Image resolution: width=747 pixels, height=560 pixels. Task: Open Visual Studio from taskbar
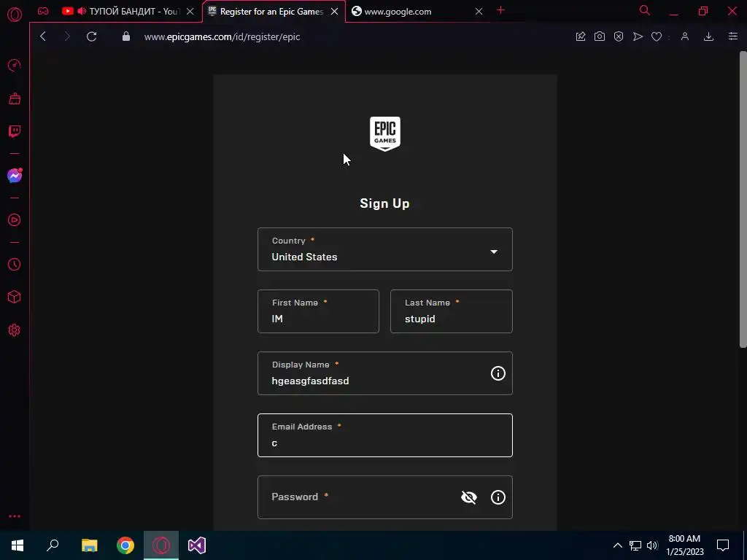click(x=197, y=545)
